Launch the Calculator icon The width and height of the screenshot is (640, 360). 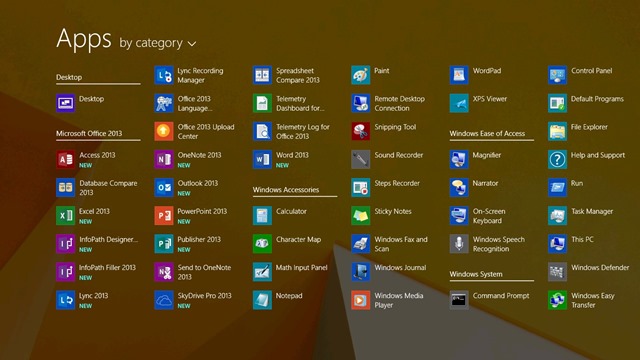(262, 216)
